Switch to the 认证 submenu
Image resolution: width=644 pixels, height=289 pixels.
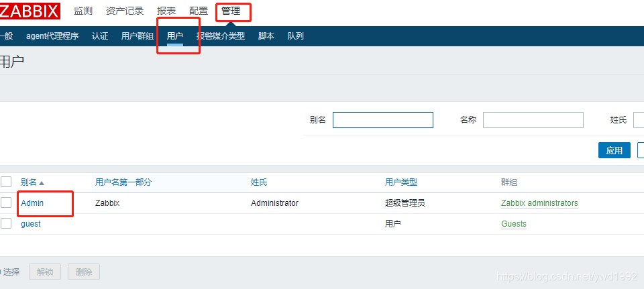click(100, 36)
